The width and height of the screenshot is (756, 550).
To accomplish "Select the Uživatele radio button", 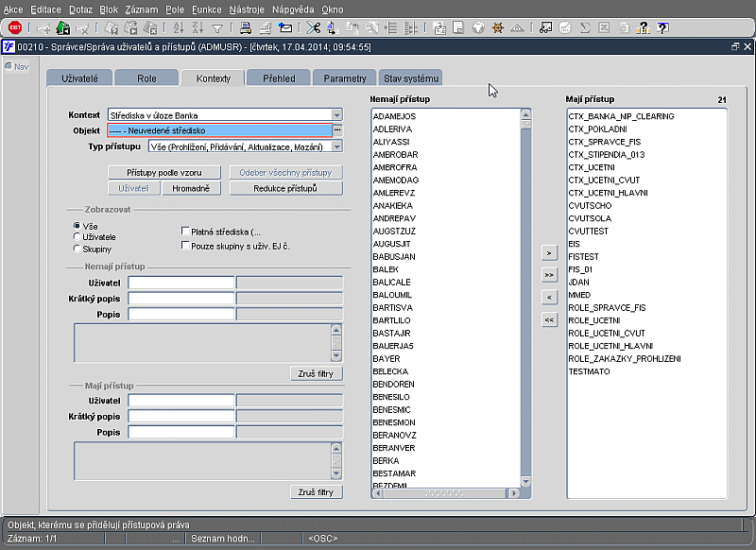I will point(77,236).
